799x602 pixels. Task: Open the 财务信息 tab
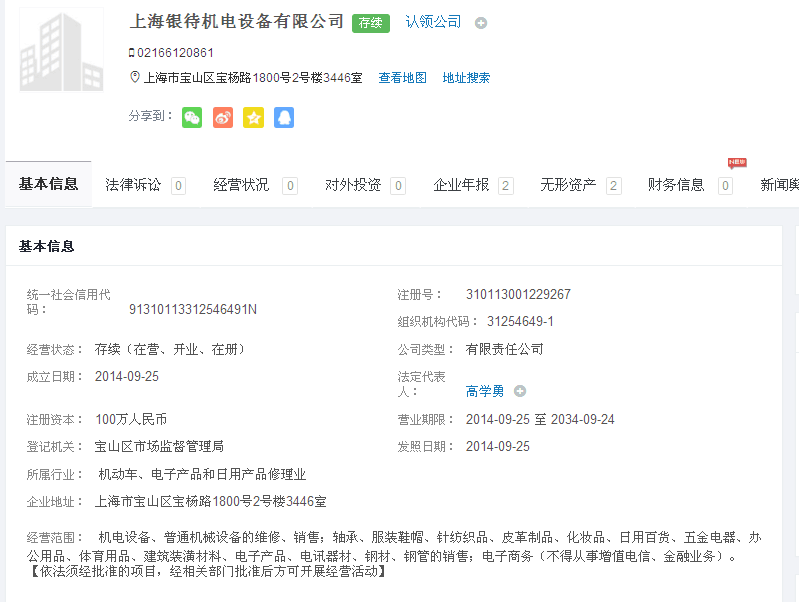pyautogui.click(x=676, y=185)
